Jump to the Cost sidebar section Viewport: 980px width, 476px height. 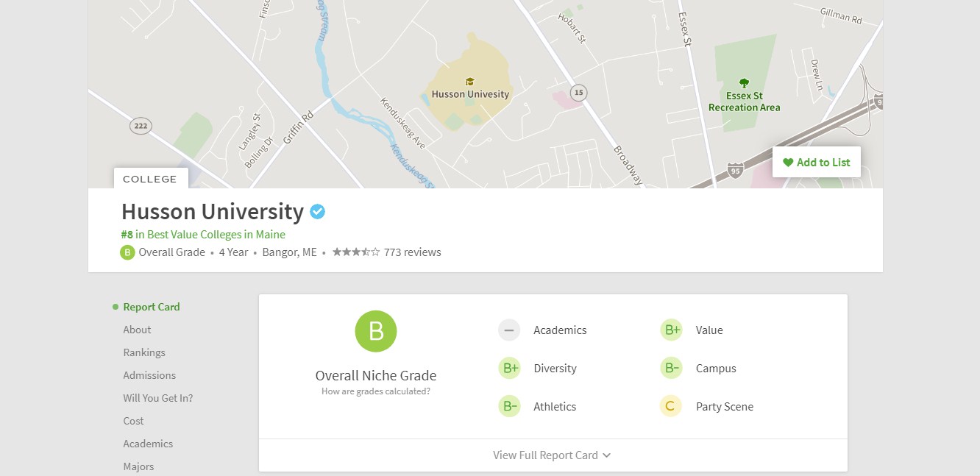coord(133,421)
